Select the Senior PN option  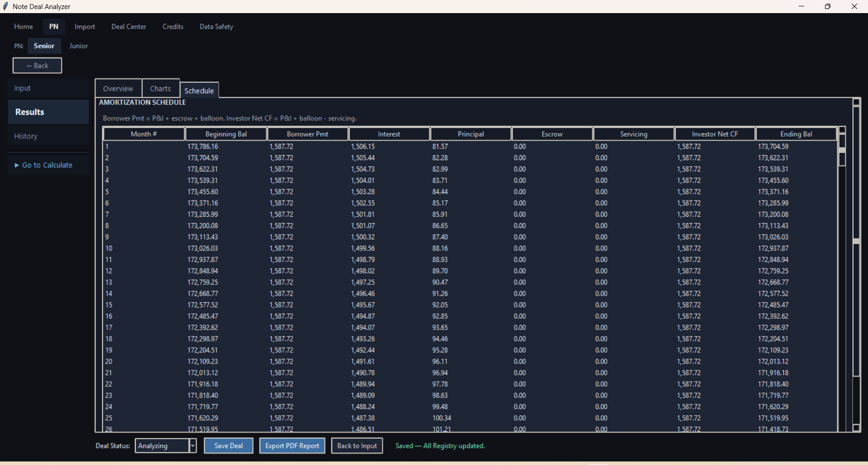[x=44, y=46]
